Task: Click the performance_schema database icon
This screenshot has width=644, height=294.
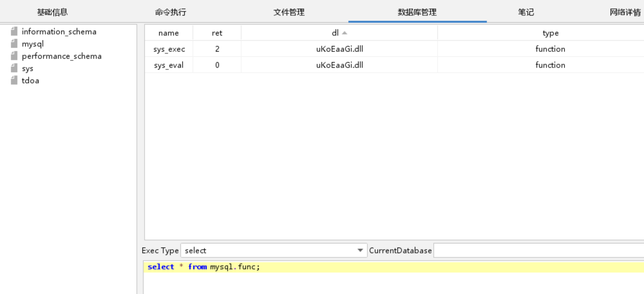Action: 14,56
